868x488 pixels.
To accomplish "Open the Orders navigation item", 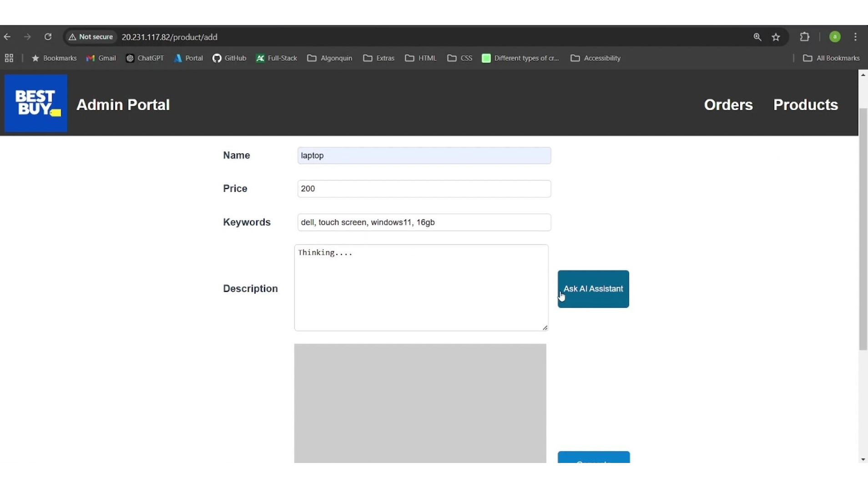I will click(x=728, y=105).
